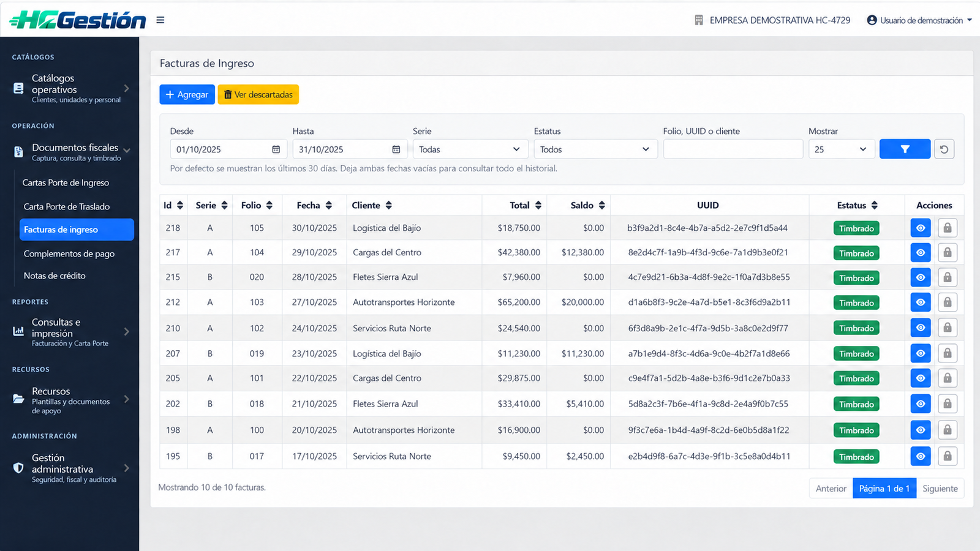Image resolution: width=980 pixels, height=551 pixels.
Task: View invoice 198 using eye icon
Action: (x=921, y=430)
